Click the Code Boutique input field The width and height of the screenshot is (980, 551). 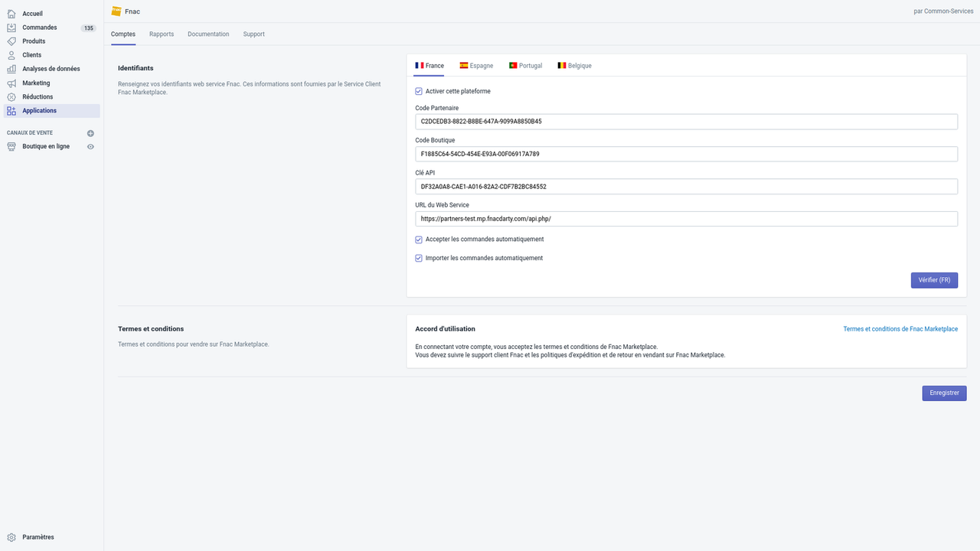tap(686, 154)
